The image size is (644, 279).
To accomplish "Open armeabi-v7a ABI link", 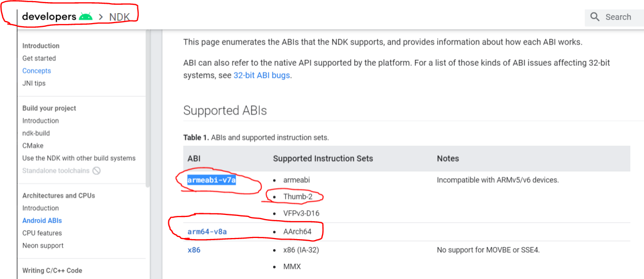I will (x=212, y=180).
